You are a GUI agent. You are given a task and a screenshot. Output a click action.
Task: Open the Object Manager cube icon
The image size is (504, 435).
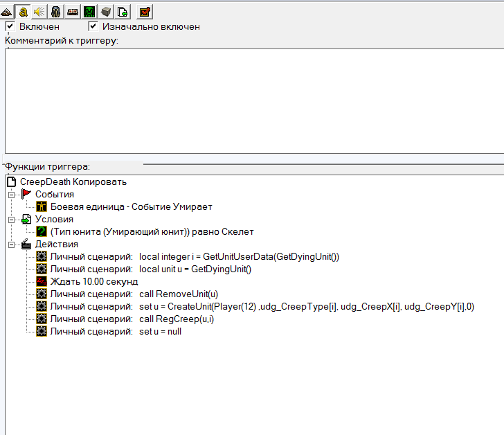pyautogui.click(x=106, y=11)
